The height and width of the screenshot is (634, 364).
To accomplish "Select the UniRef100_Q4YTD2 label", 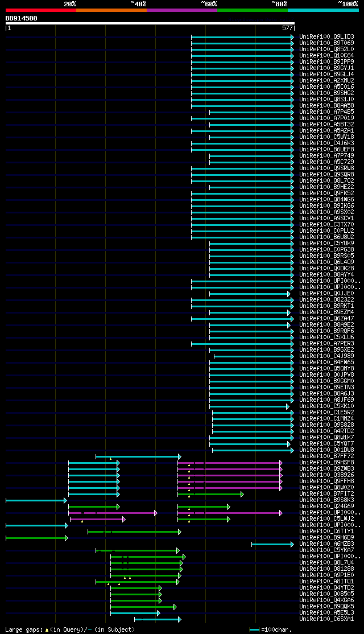I will click(x=327, y=588).
